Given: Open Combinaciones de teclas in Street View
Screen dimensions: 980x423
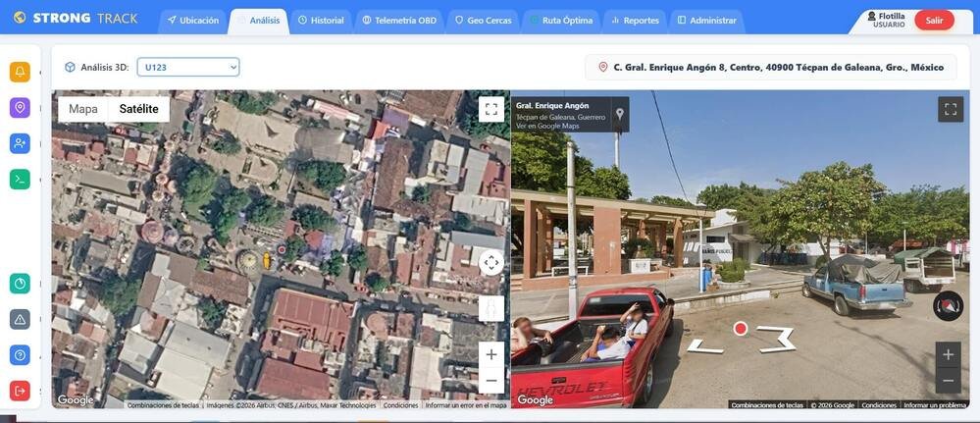Looking at the screenshot, I should pos(767,405).
